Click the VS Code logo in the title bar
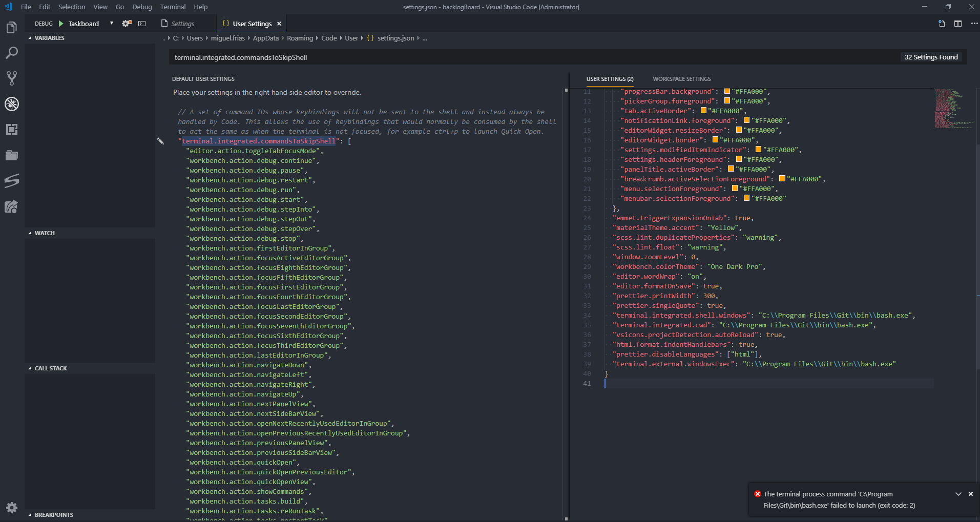The image size is (980, 522). coord(8,7)
